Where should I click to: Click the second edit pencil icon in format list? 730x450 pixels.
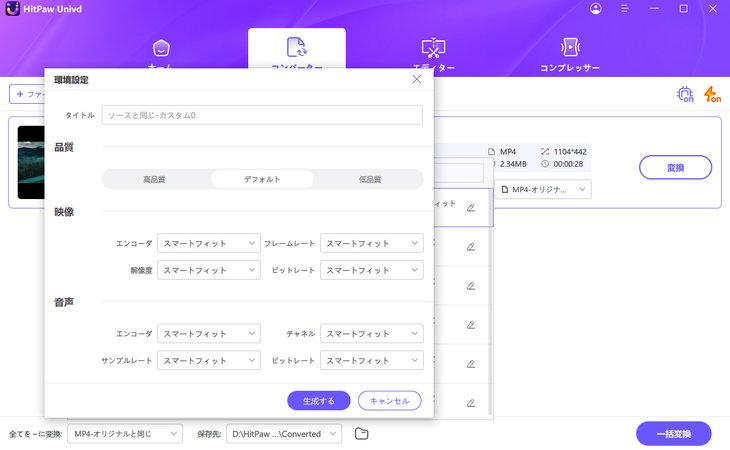point(471,247)
